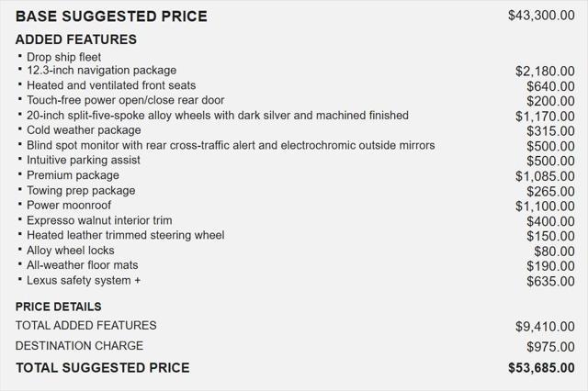Select the Cold weather package entry
Image resolution: width=588 pixels, height=391 pixels.
click(84, 130)
